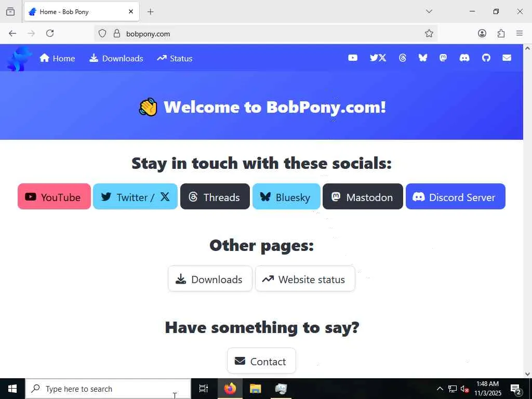Open the Extensions puzzle icon
Image resolution: width=532 pixels, height=399 pixels.
coord(501,33)
